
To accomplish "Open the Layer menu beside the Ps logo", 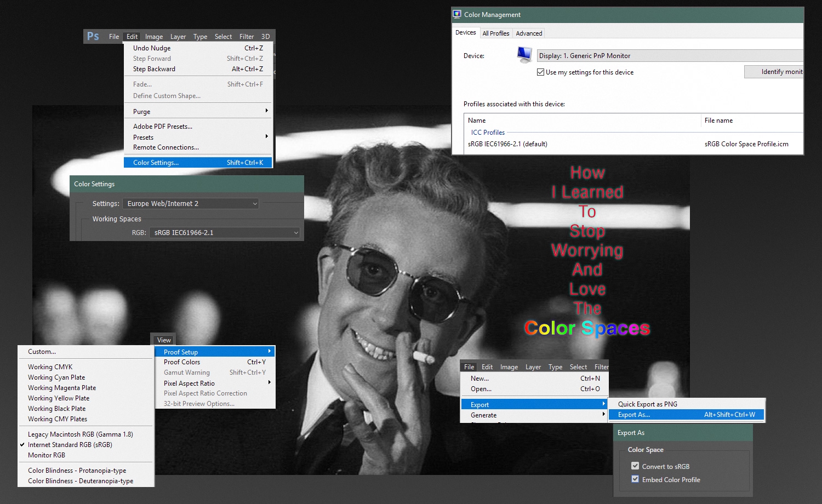I will [x=178, y=37].
